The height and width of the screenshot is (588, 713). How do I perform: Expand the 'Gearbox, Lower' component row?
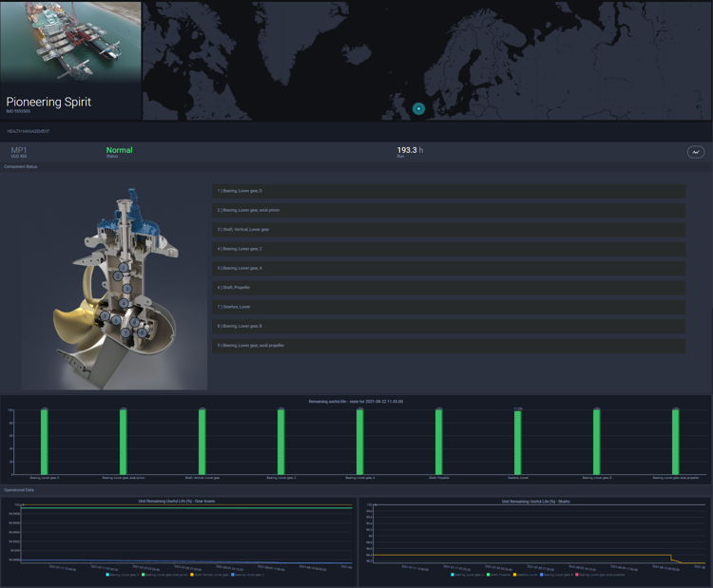pyautogui.click(x=448, y=307)
